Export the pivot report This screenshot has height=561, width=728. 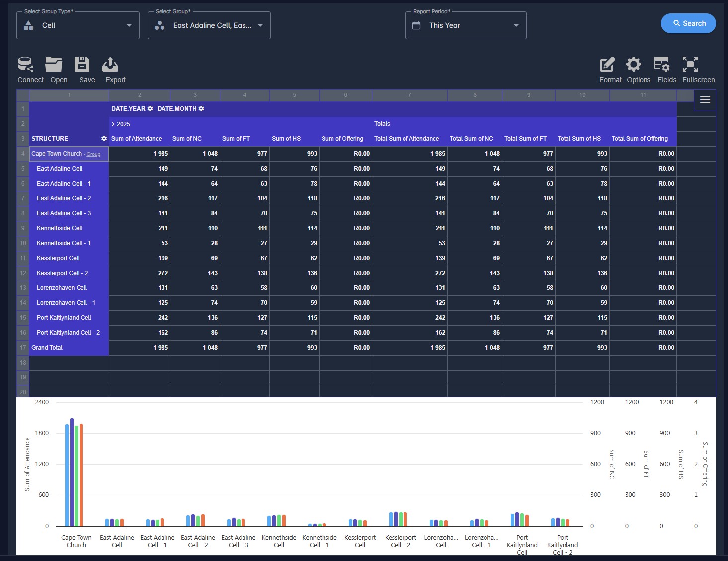110,65
